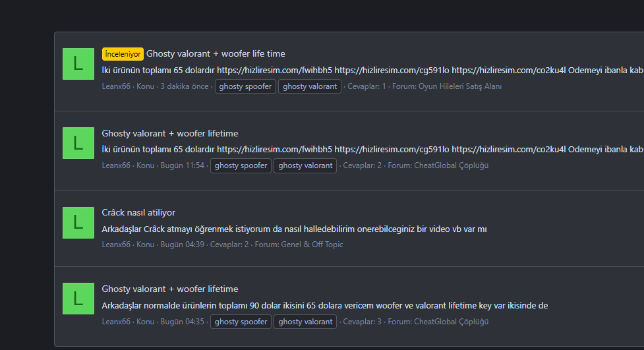Open Leanx66 avatar beside 'Crâck nasıl atiliyor'
This screenshot has width=644, height=350.
point(78,223)
